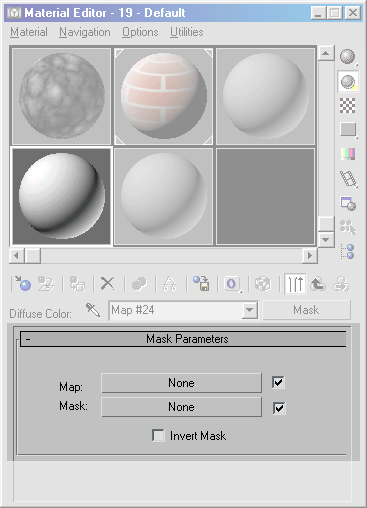This screenshot has width=367, height=508.
Task: Enable or disable the Map checkbox
Action: tap(278, 382)
